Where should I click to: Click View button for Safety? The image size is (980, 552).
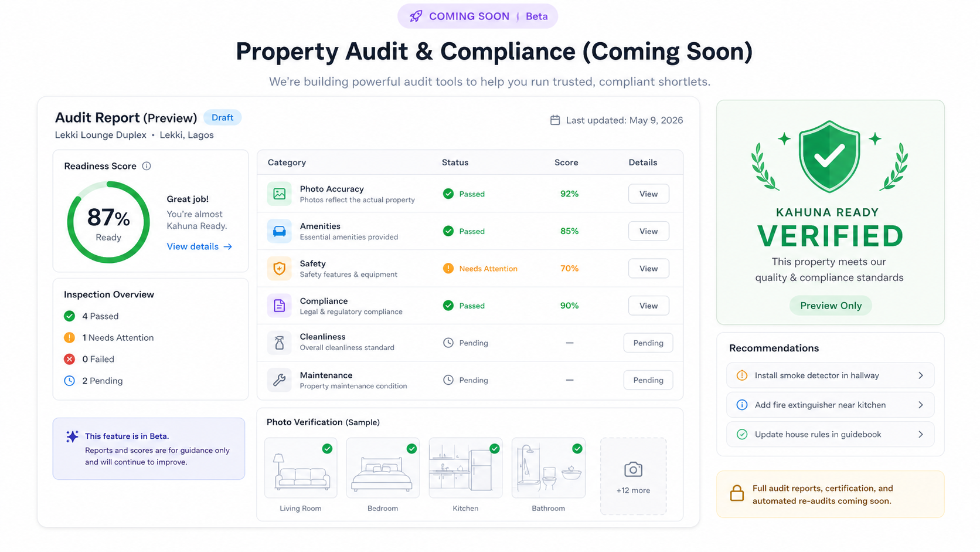coord(648,269)
